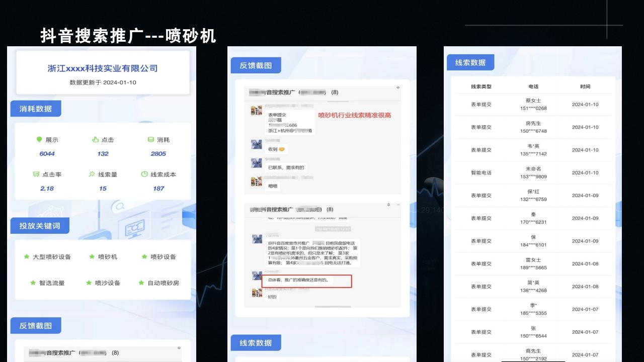Image resolution: width=644 pixels, height=362 pixels.
Task: Click the slide title 抖音搜索推广---喷砂机
Action: click(128, 36)
